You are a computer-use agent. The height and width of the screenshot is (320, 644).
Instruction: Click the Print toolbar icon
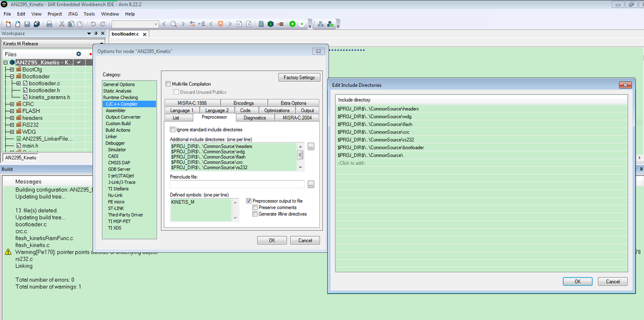click(x=49, y=25)
